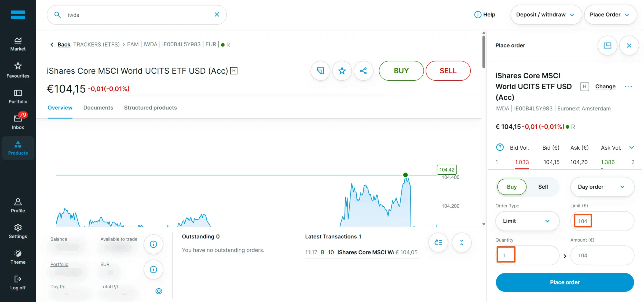The width and height of the screenshot is (644, 302).
Task: Click the Limit (€) price field
Action: pos(602,221)
